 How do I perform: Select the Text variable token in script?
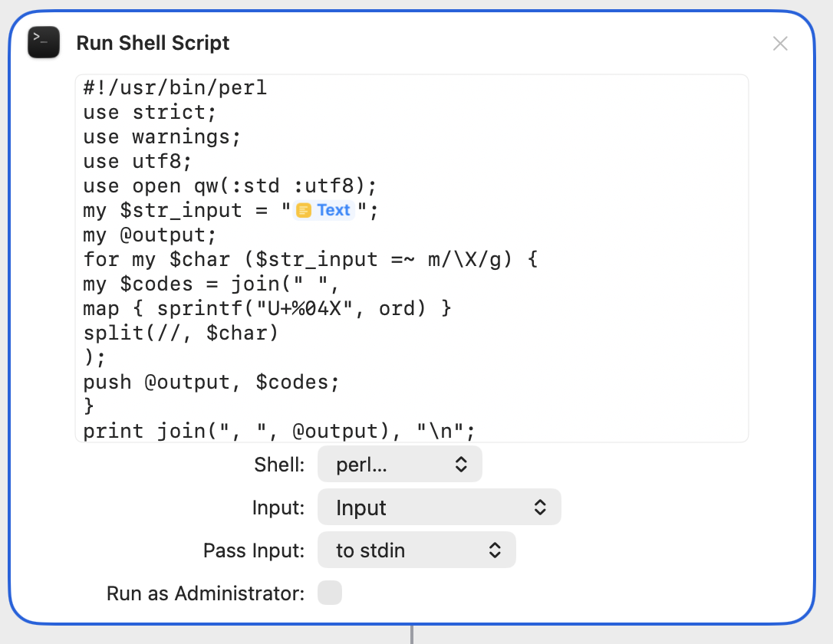324,210
